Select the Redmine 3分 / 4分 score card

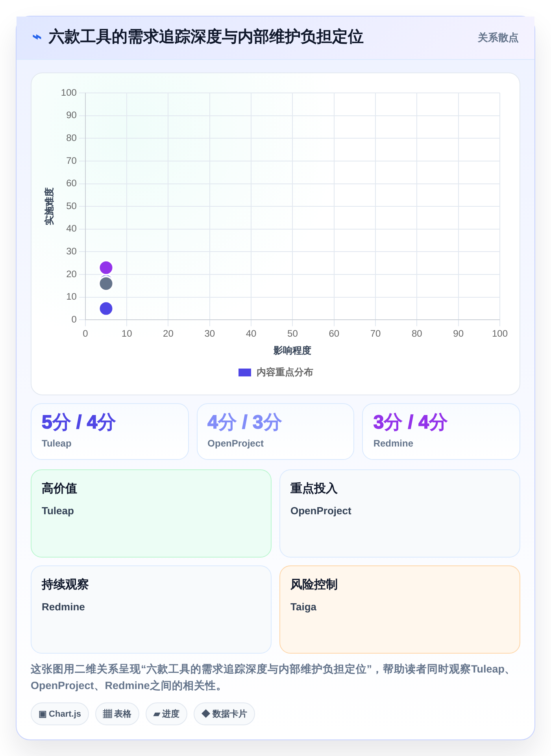(x=441, y=432)
